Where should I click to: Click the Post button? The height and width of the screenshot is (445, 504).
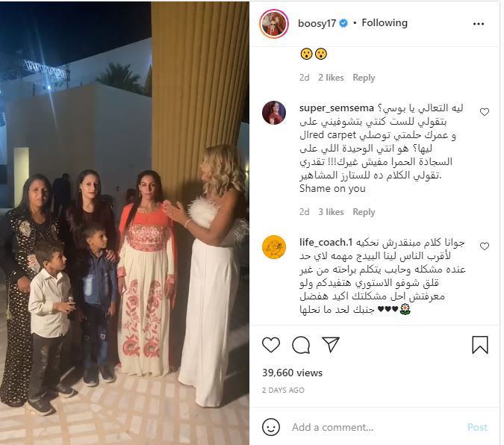click(477, 427)
